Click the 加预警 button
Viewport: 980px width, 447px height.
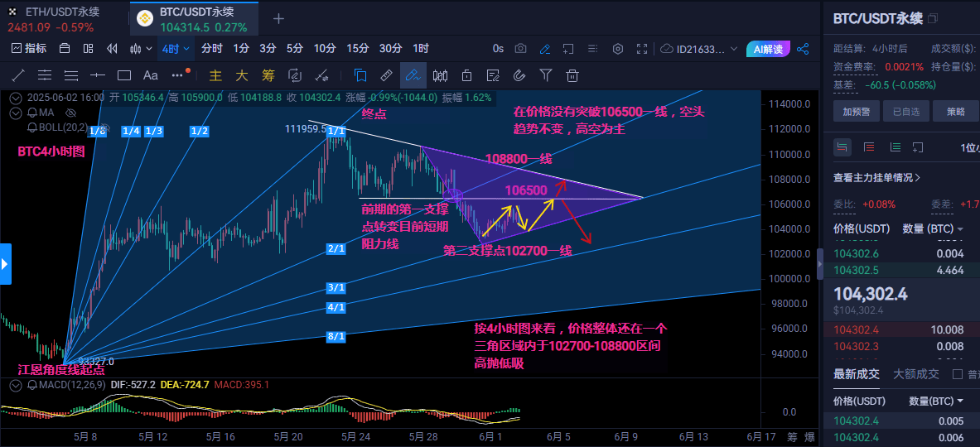tap(856, 111)
